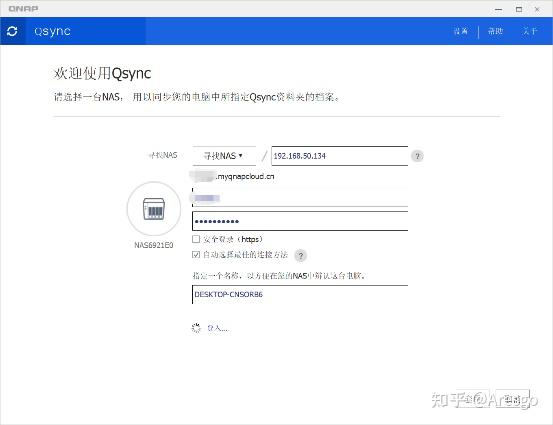Image resolution: width=553 pixels, height=425 pixels.
Task: Click the Qsync title in the header
Action: [x=53, y=31]
